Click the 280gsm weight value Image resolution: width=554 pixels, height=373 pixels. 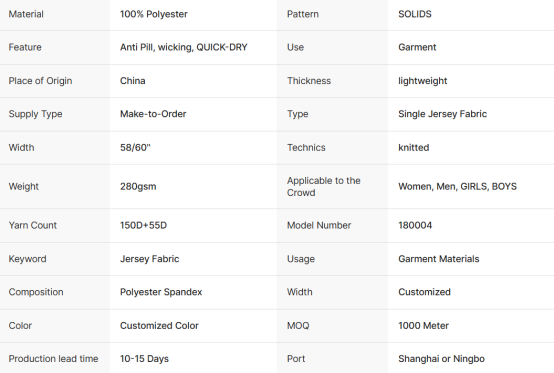click(138, 186)
